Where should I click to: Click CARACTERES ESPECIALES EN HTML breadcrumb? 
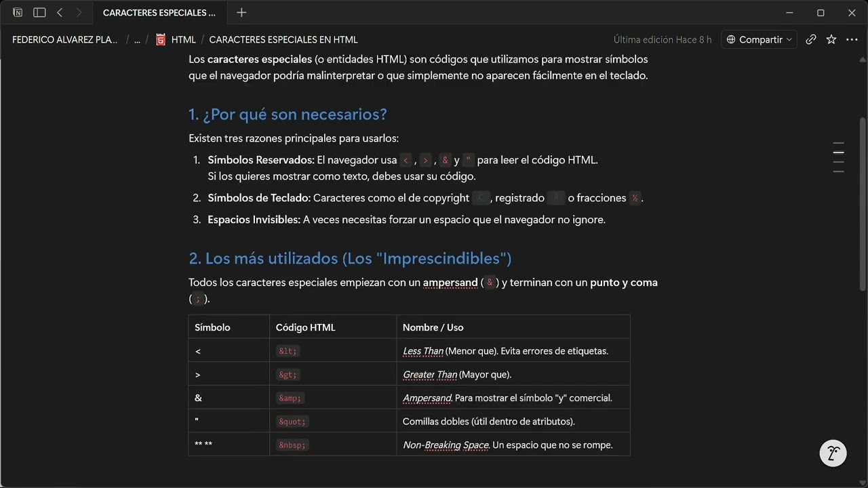click(283, 39)
